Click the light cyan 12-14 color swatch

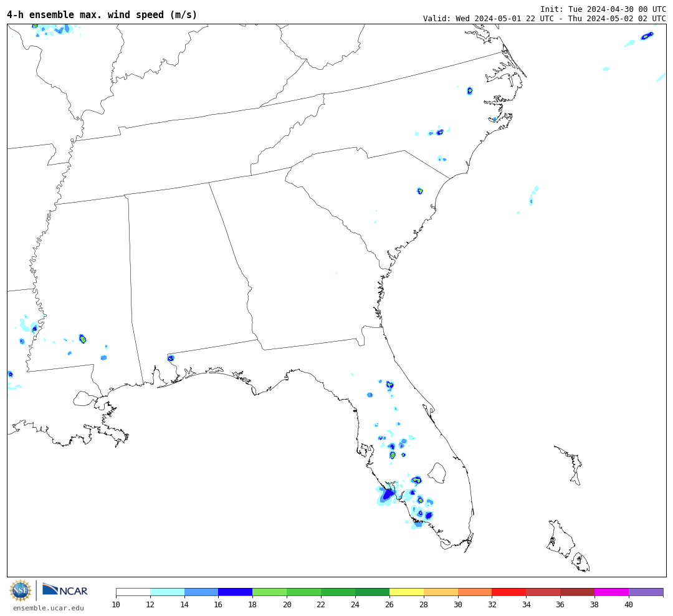coord(168,592)
